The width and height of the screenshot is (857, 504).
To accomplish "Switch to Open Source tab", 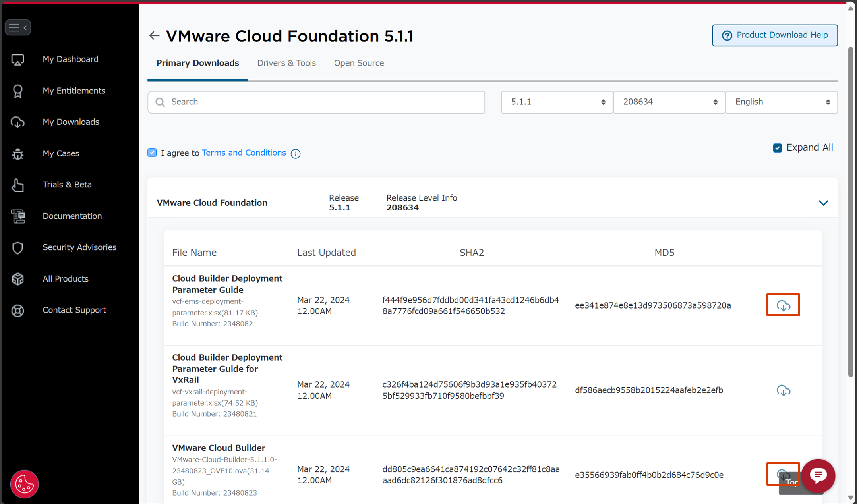I will click(359, 63).
